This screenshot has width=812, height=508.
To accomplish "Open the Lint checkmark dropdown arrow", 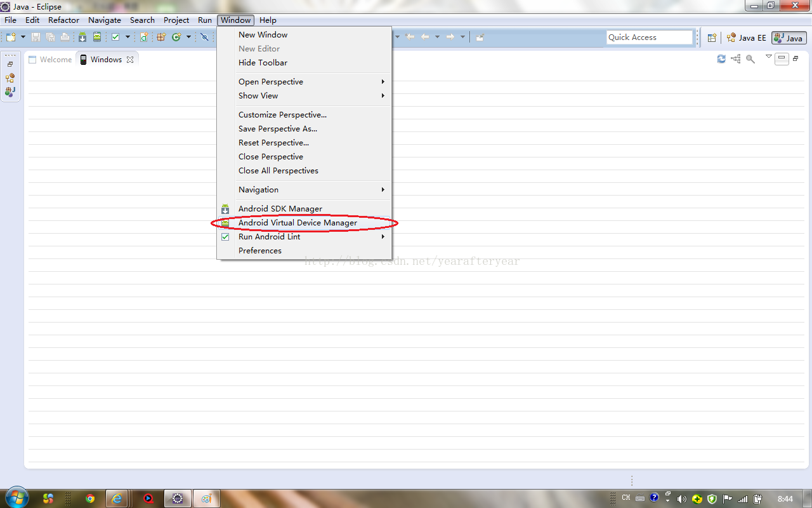I will click(x=127, y=37).
